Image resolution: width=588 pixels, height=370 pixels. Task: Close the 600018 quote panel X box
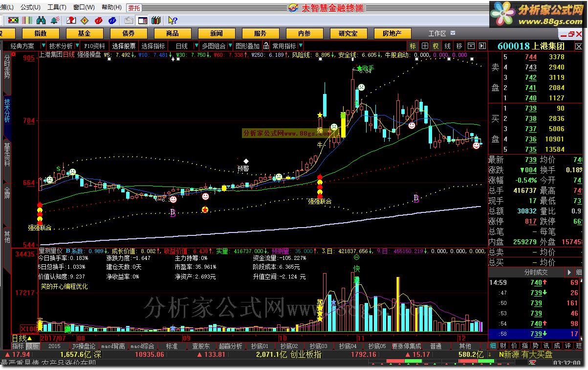tap(579, 46)
